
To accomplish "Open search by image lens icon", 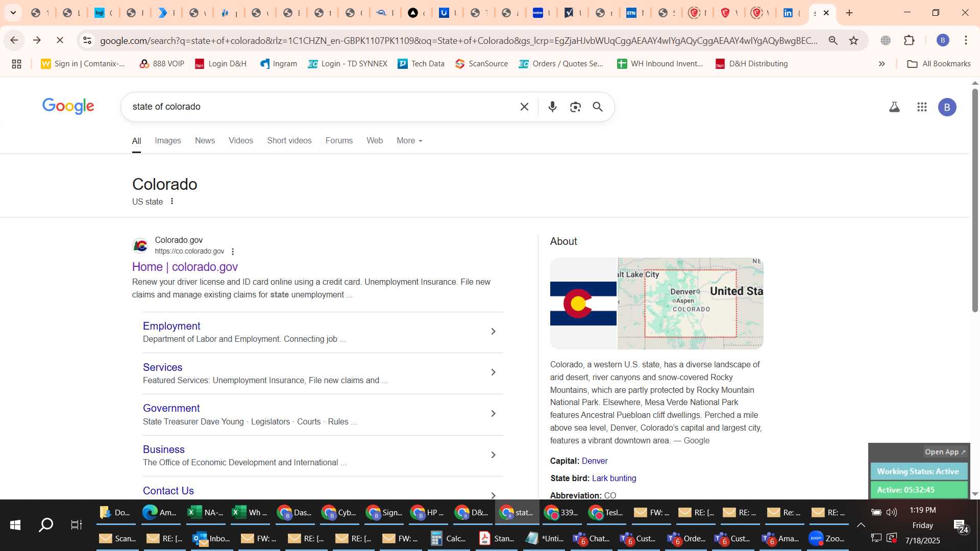I will coord(575,107).
